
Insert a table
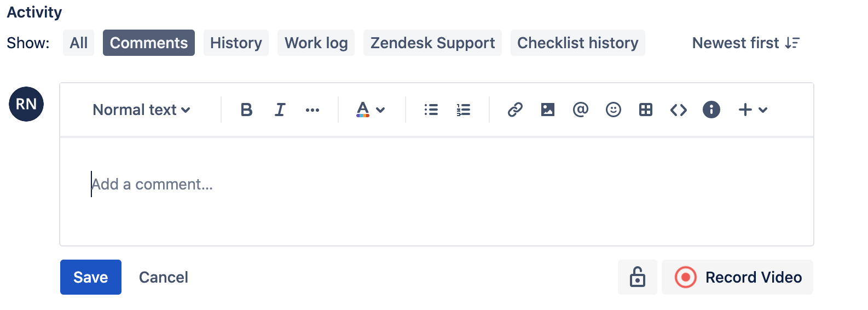646,110
